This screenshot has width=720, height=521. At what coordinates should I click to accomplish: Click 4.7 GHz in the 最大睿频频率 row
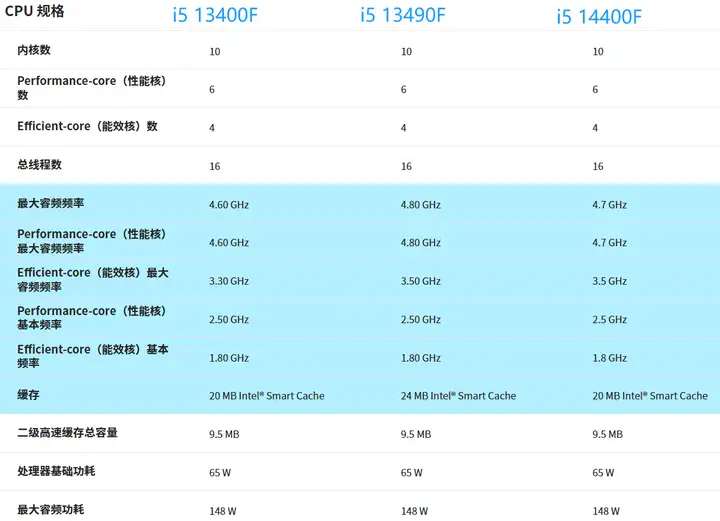pos(609,205)
